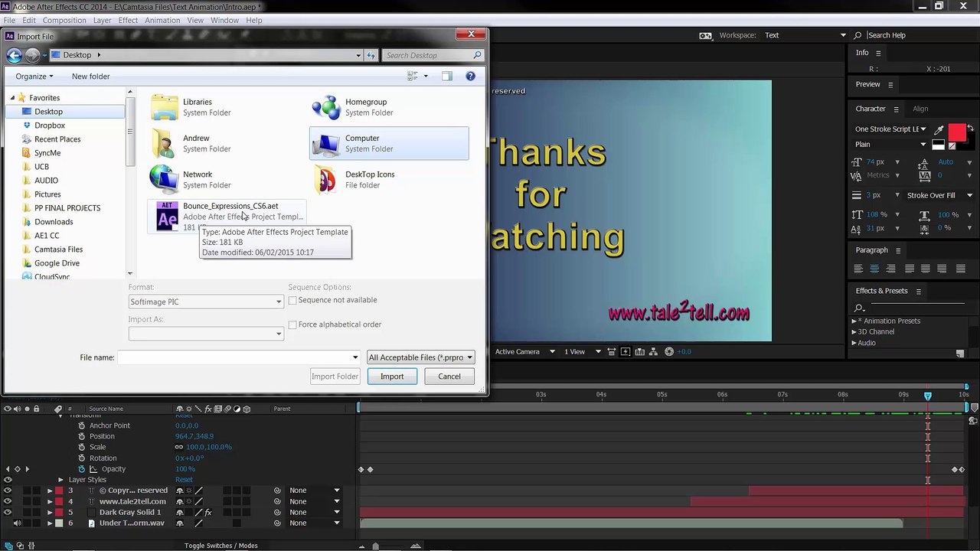980x551 pixels.
Task: Click the red fill color swatch
Action: [957, 133]
